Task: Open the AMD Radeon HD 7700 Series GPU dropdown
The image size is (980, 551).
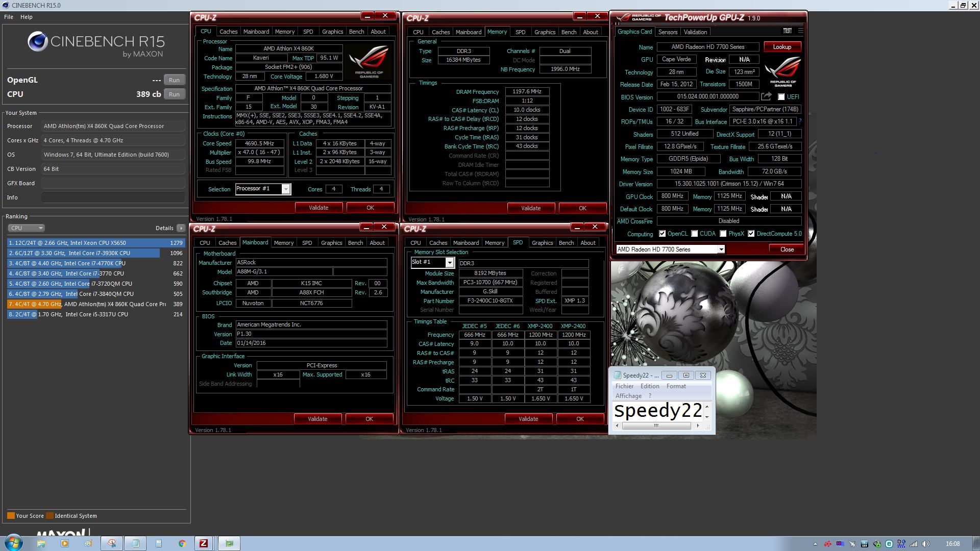Action: [x=670, y=249]
